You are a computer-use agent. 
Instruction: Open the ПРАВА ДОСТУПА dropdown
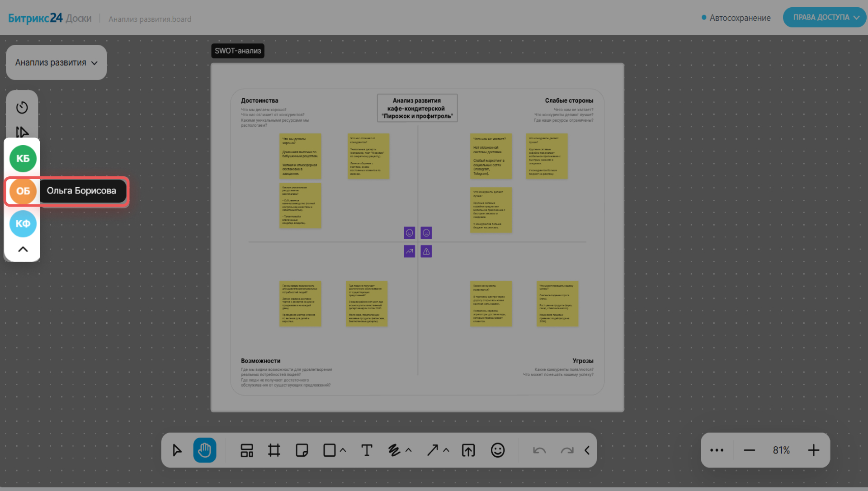point(825,17)
